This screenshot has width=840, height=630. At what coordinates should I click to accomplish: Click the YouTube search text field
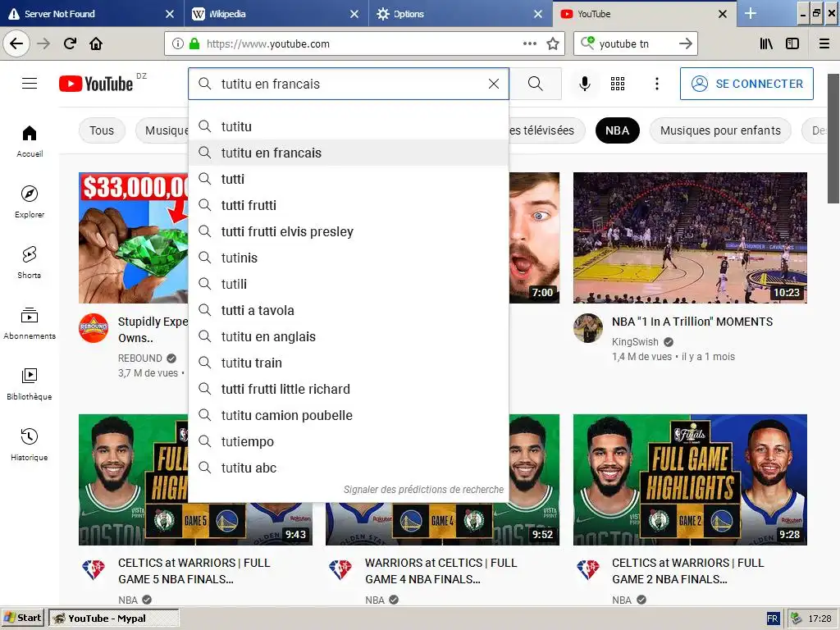348,84
